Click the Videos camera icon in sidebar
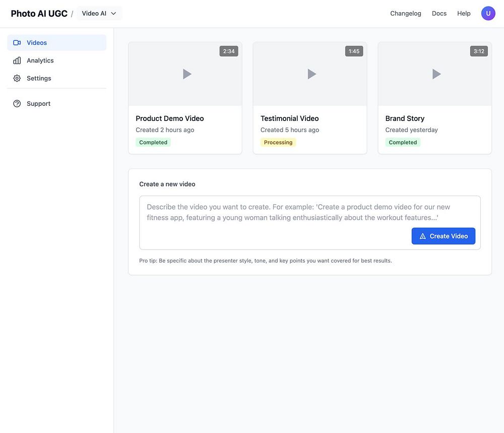Image resolution: width=504 pixels, height=433 pixels. point(17,43)
